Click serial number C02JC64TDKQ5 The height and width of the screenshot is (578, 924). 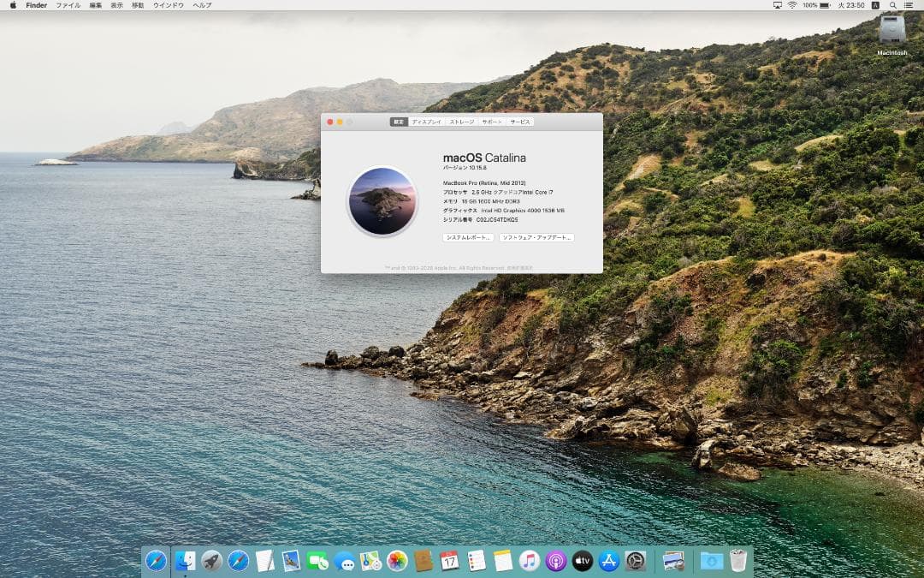(x=497, y=219)
